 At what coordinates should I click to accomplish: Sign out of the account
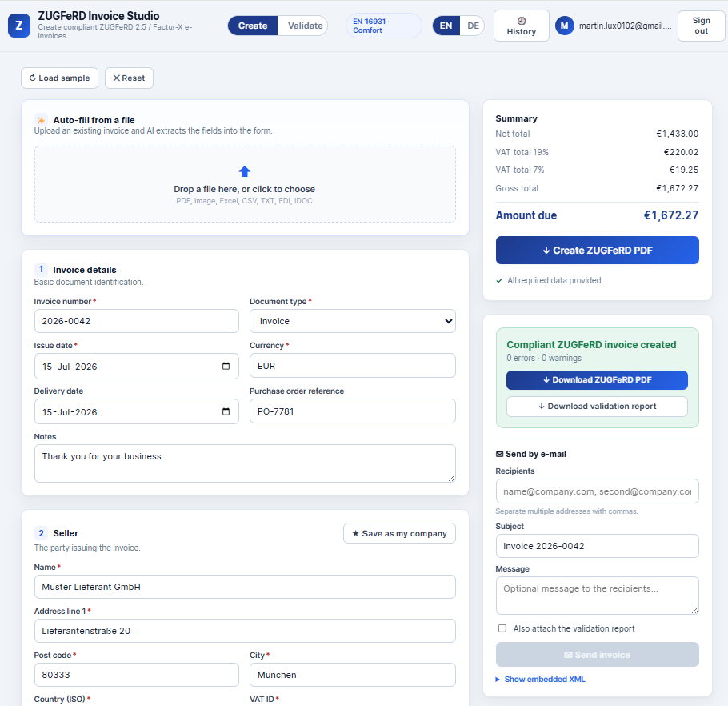(701, 26)
